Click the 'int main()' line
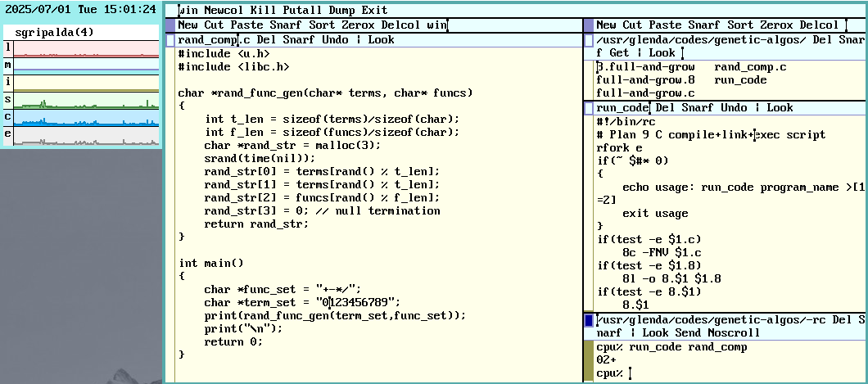The image size is (868, 384). pyautogui.click(x=211, y=264)
